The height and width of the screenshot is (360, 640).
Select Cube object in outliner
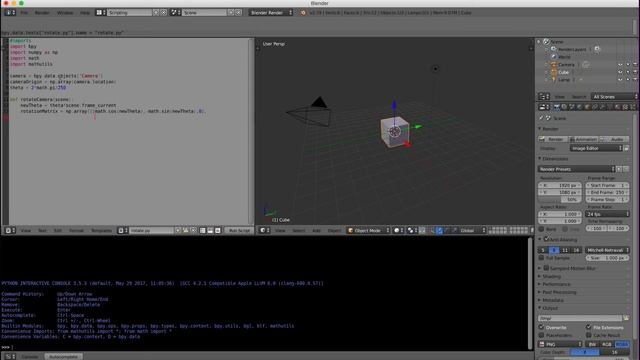click(564, 72)
